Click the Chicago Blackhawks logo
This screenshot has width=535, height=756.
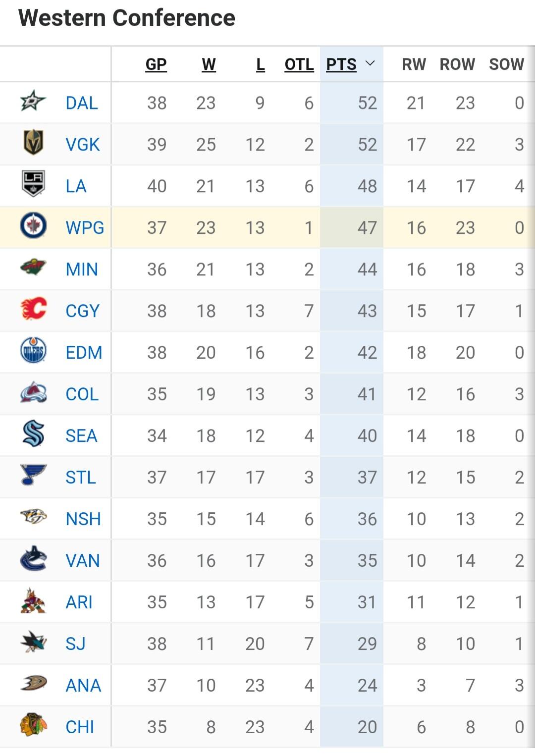[x=33, y=725]
